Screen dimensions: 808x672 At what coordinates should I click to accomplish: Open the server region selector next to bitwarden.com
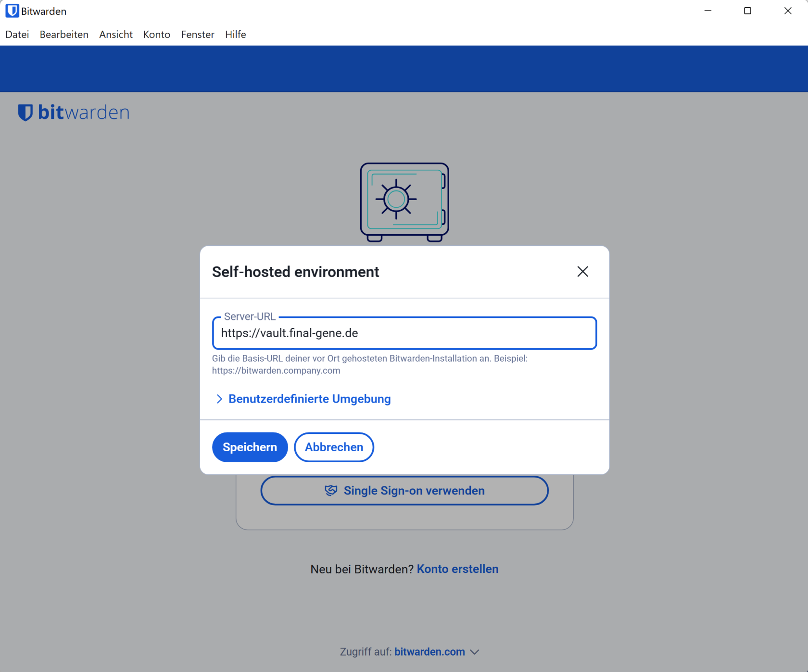coord(475,652)
